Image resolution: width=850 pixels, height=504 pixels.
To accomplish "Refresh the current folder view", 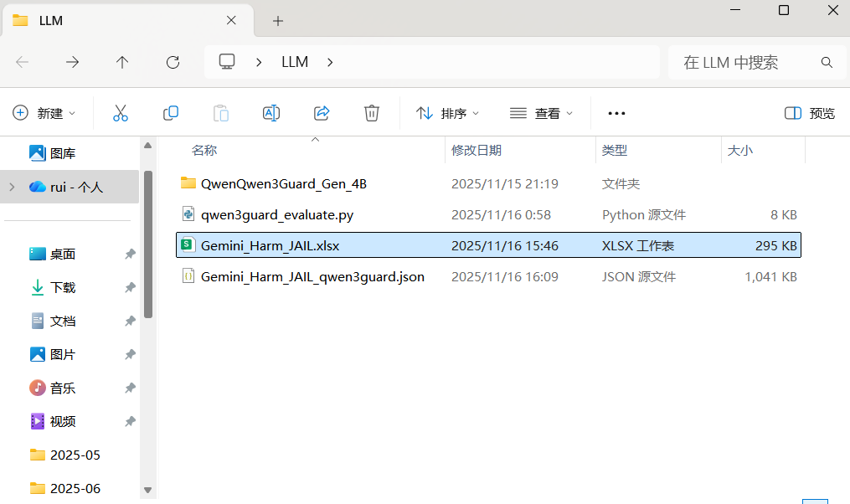I will point(173,62).
